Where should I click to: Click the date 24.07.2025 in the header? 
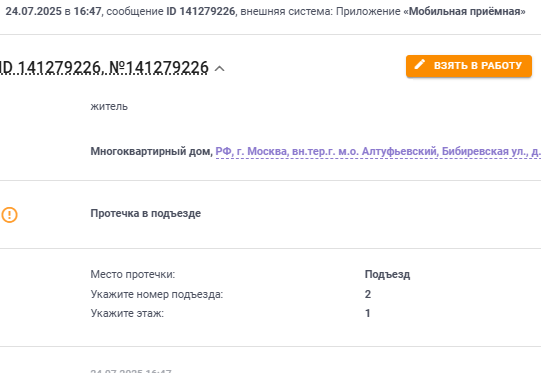pyautogui.click(x=33, y=11)
